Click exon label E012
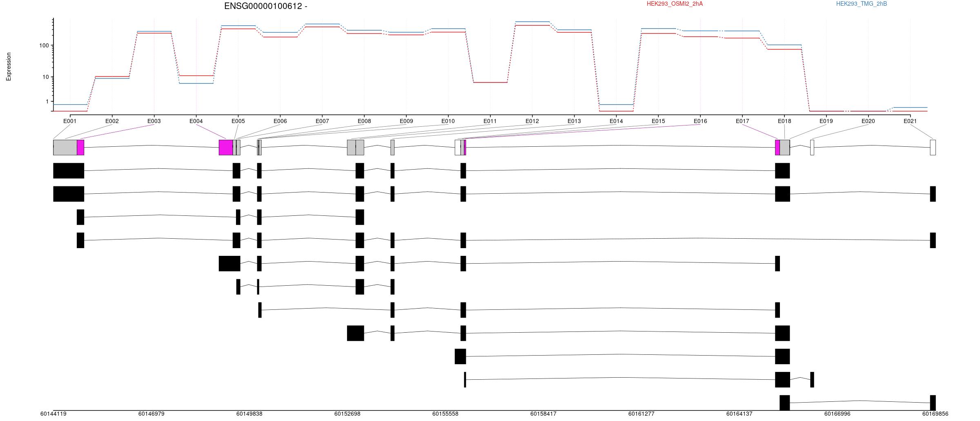Screen dimensions: 980x421 (x=532, y=121)
